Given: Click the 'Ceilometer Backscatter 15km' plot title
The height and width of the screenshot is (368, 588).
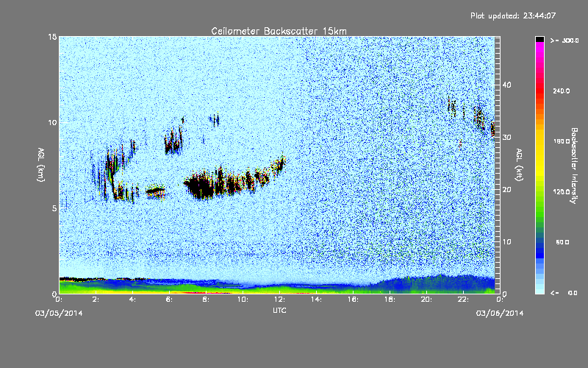Looking at the screenshot, I should pos(279,31).
